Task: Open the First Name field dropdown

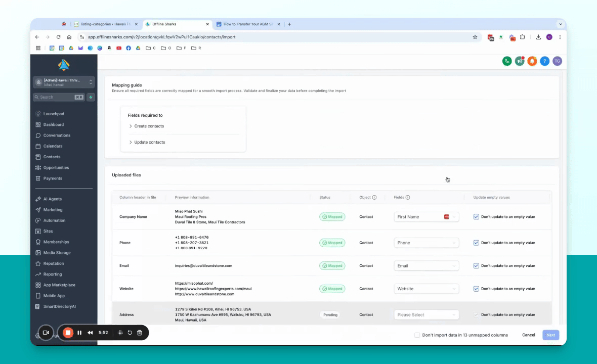Action: tap(426, 217)
